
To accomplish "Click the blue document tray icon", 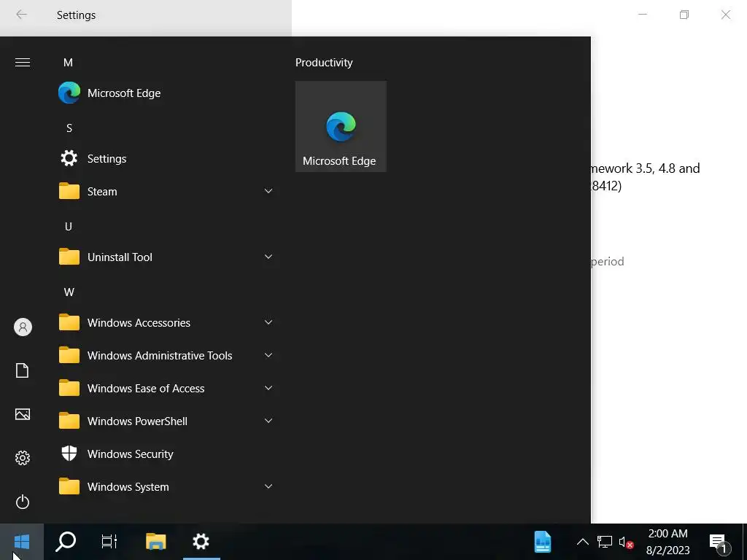I will point(543,542).
